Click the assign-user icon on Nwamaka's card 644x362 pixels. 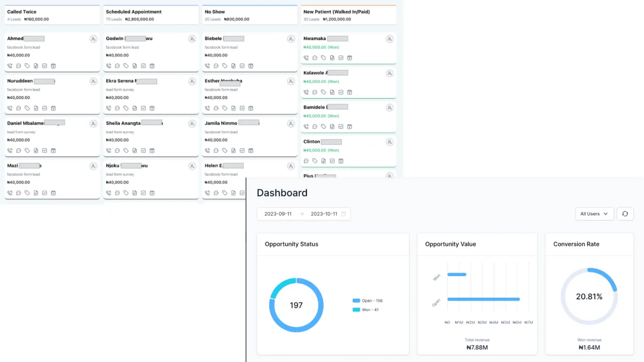390,39
